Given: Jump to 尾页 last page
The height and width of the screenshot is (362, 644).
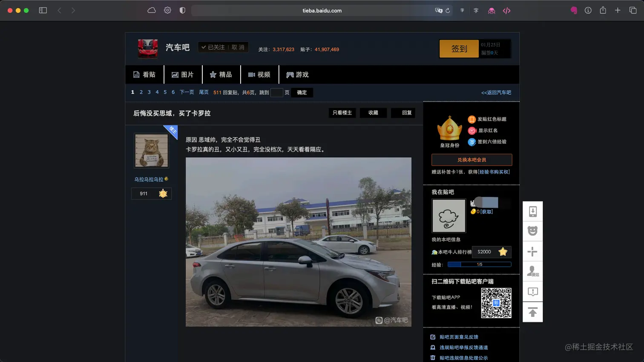Looking at the screenshot, I should tap(204, 92).
